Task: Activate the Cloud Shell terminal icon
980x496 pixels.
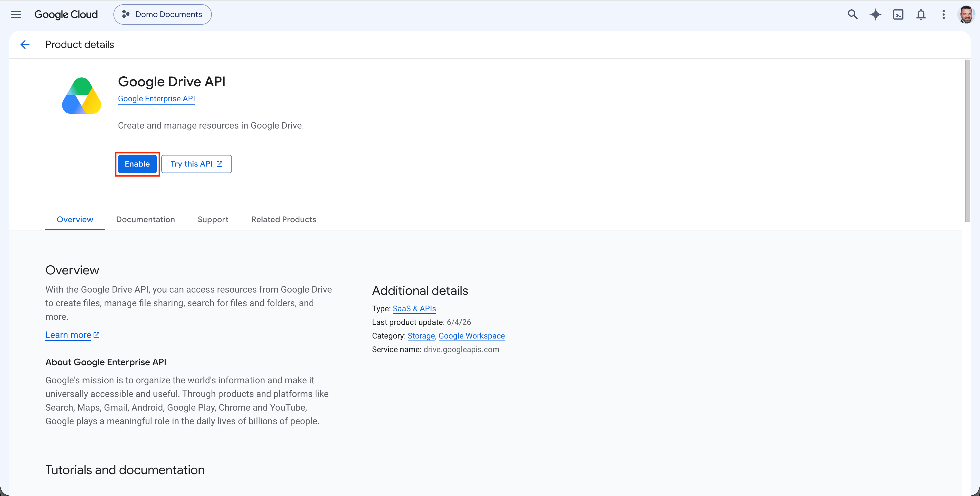Action: point(898,14)
